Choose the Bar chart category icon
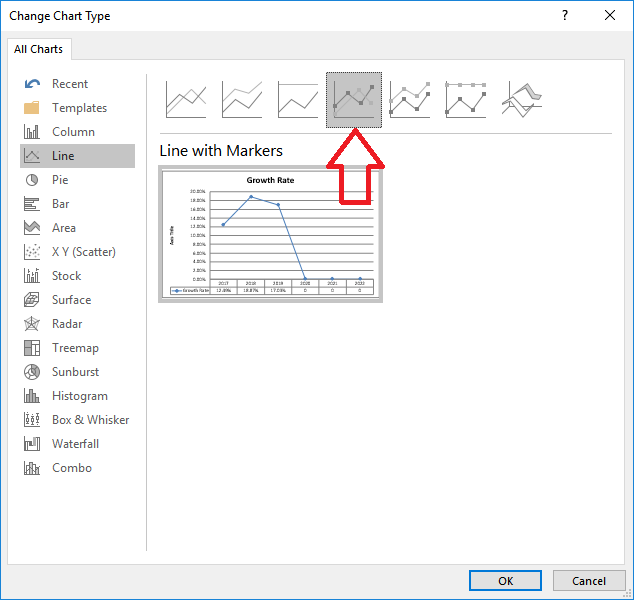The height and width of the screenshot is (600, 634). tap(32, 204)
